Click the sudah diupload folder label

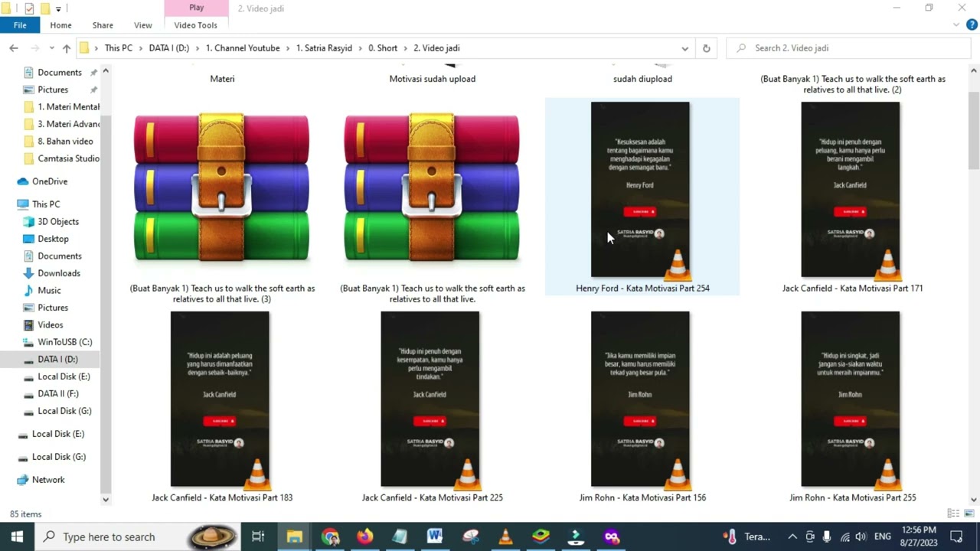[x=642, y=79]
